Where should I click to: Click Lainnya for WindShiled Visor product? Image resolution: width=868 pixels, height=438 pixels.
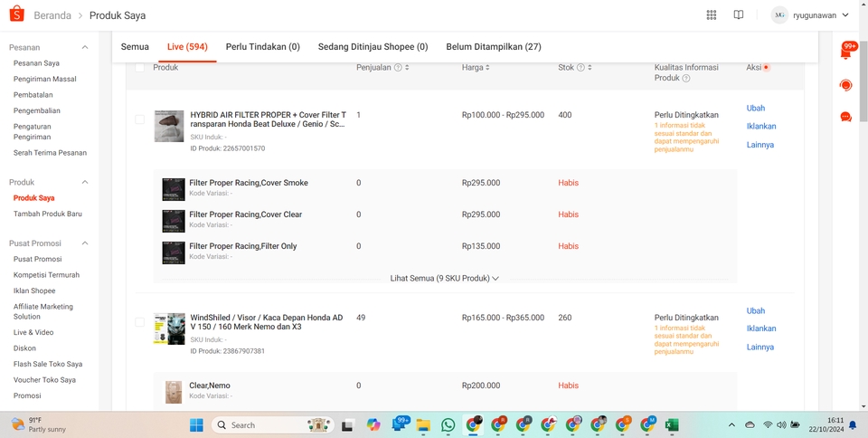(760, 348)
